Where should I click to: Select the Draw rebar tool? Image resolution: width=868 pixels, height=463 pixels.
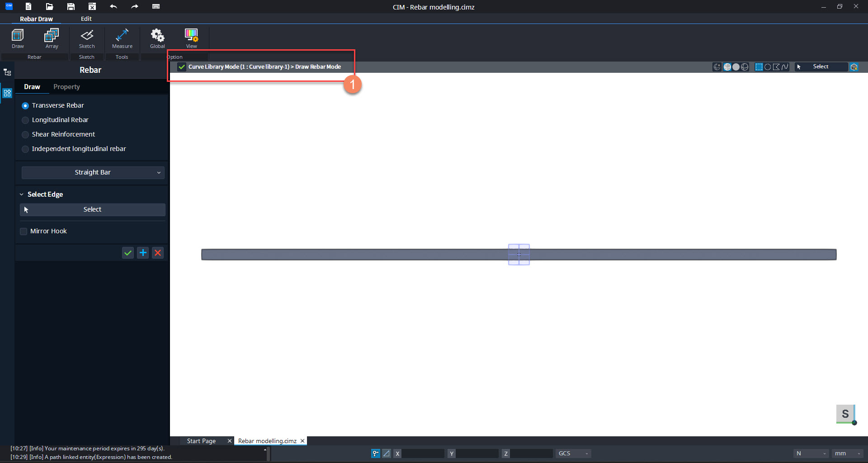pos(18,38)
